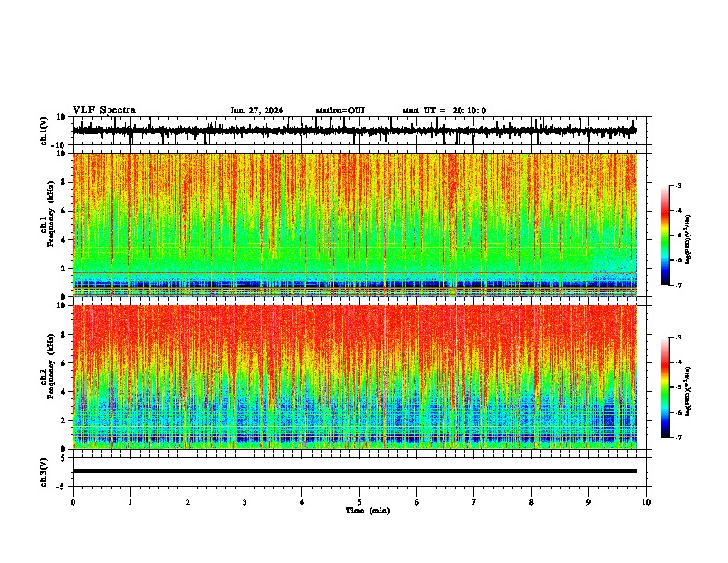Click the time axis tick label '5'
Screen dimensions: 728x563
coord(359,502)
